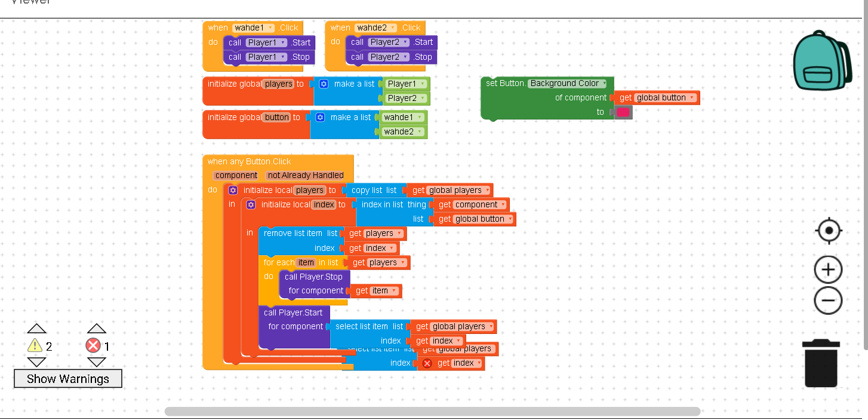This screenshot has height=420, width=868.
Task: Click the center workspace target icon
Action: click(828, 231)
